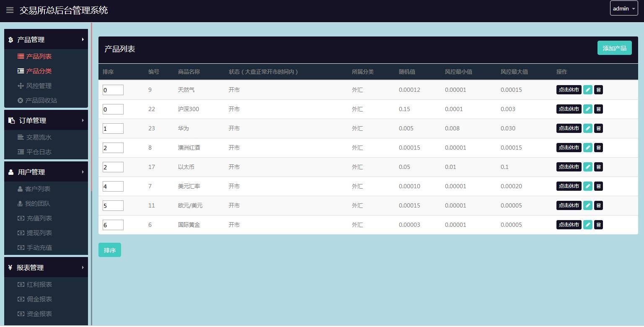Remove 国际黄金 with the trash icon

(x=598, y=225)
